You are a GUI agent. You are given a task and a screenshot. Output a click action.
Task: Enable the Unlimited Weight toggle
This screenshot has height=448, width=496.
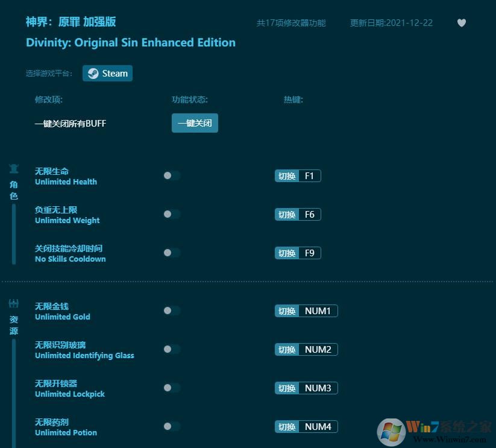(172, 214)
